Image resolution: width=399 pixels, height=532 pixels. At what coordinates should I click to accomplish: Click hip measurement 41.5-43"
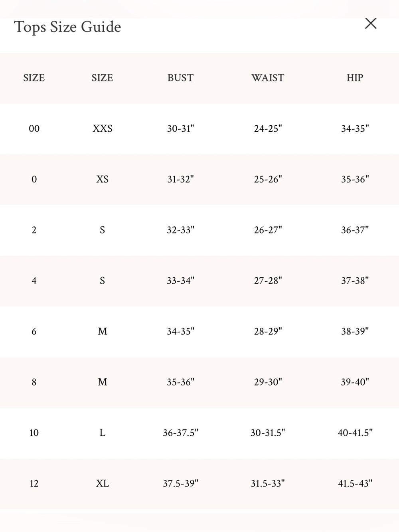(x=355, y=483)
